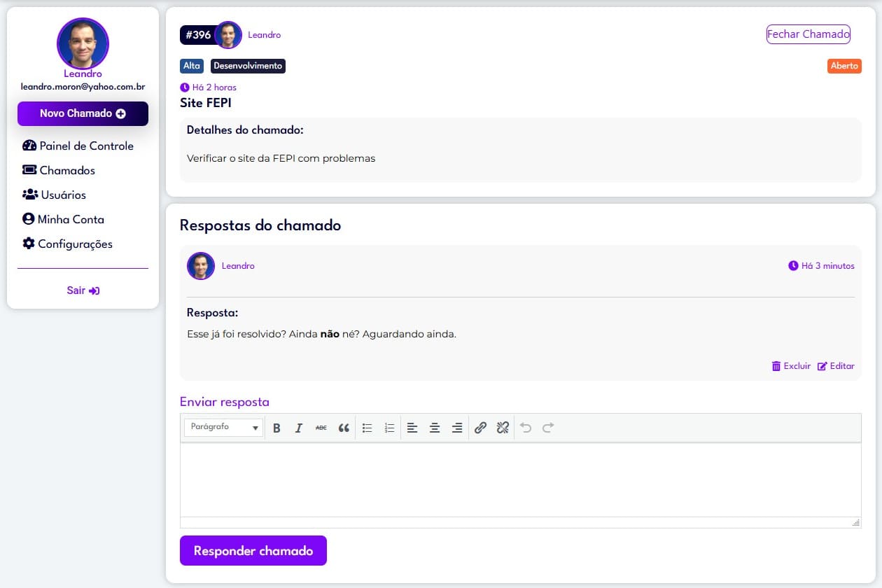Toggle bold formatting in the editor
Screen dimensions: 882x588
tap(276, 428)
